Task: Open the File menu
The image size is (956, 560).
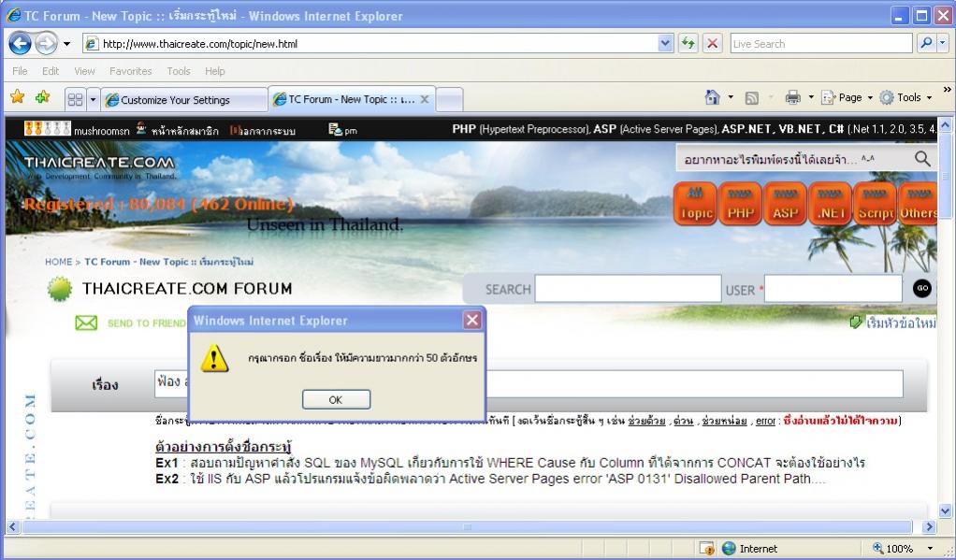Action: click(20, 71)
